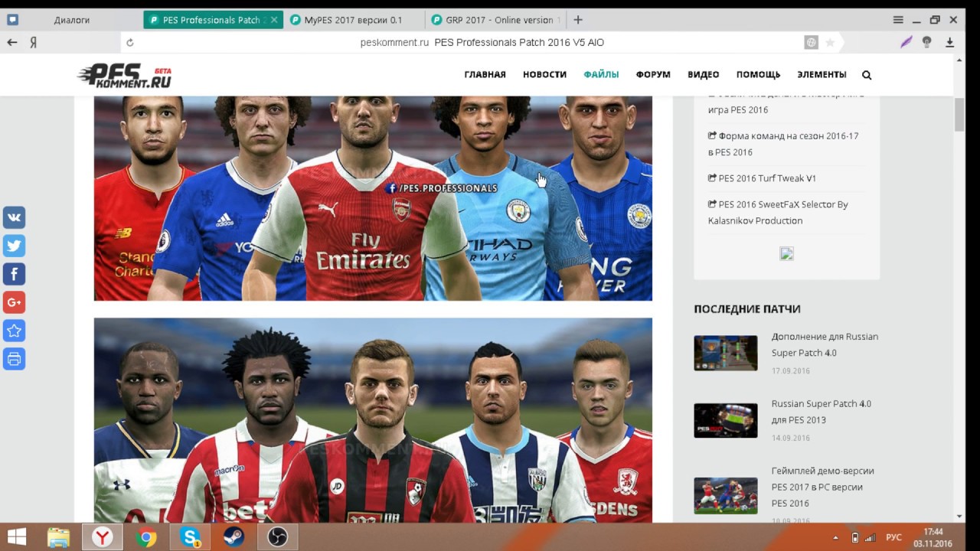Switch to MyPES 2017 версии 0.1 tab
Viewport: 980px width, 551px height.
click(x=354, y=20)
